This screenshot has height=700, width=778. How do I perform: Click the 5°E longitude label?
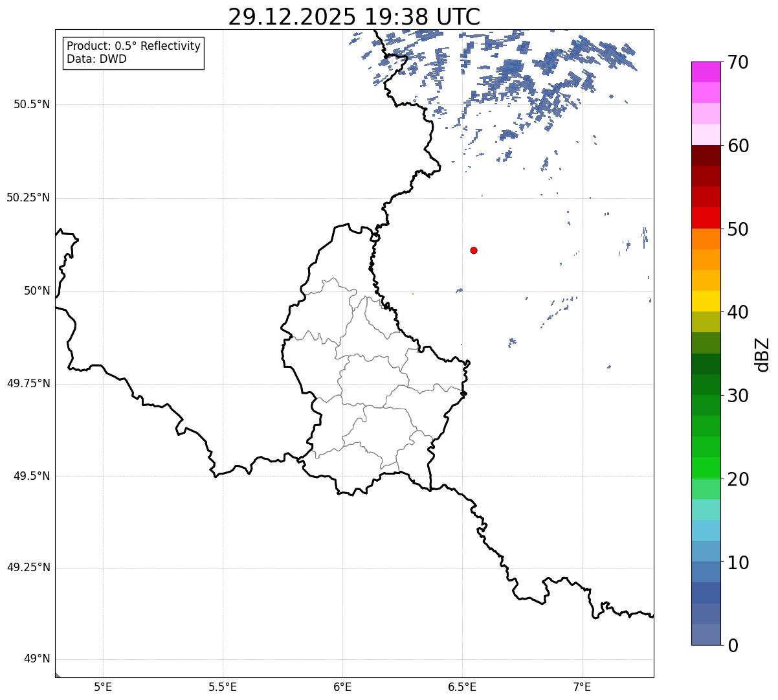pos(103,686)
